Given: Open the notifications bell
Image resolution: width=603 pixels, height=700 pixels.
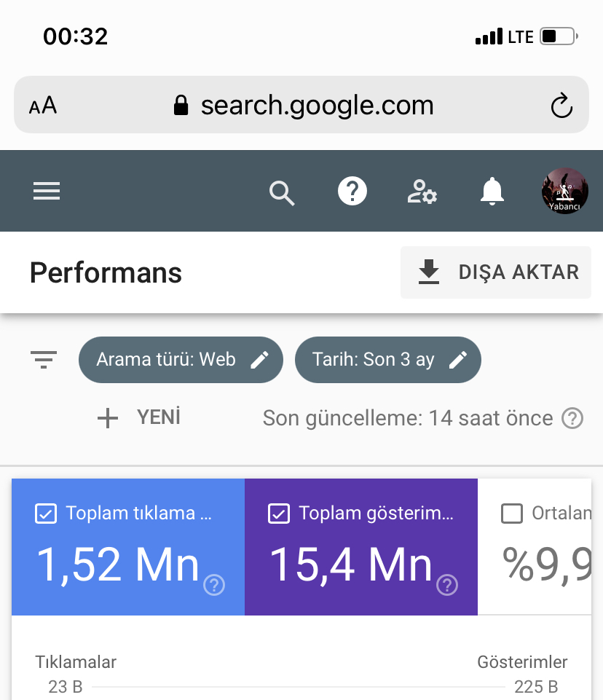Looking at the screenshot, I should (x=492, y=192).
